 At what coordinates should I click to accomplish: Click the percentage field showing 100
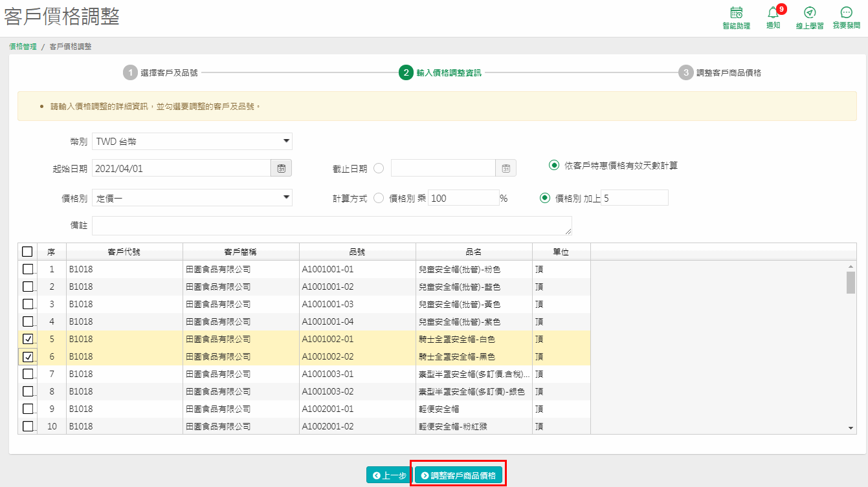pyautogui.click(x=463, y=198)
